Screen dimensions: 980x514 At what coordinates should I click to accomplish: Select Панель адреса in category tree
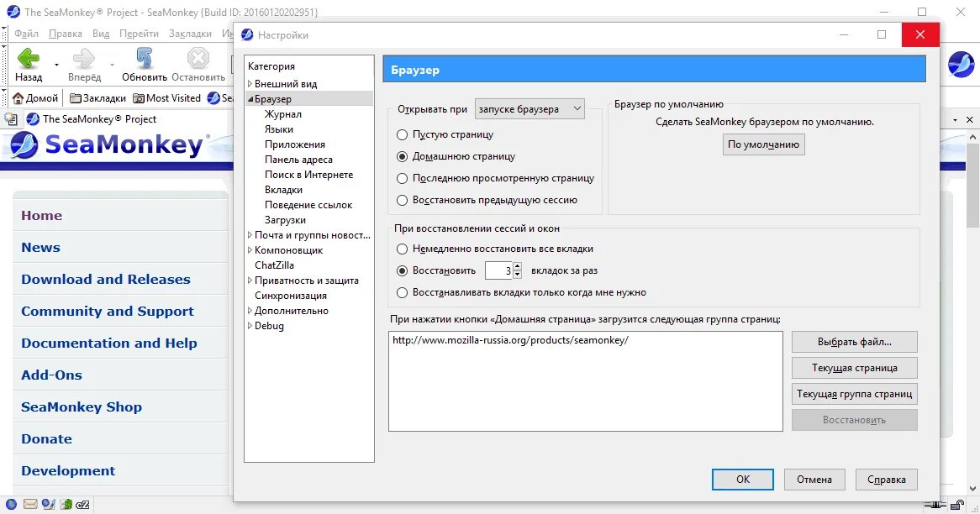[298, 160]
